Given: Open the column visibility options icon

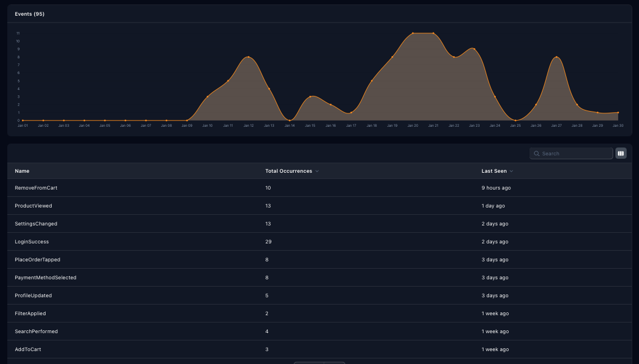Looking at the screenshot, I should point(620,153).
